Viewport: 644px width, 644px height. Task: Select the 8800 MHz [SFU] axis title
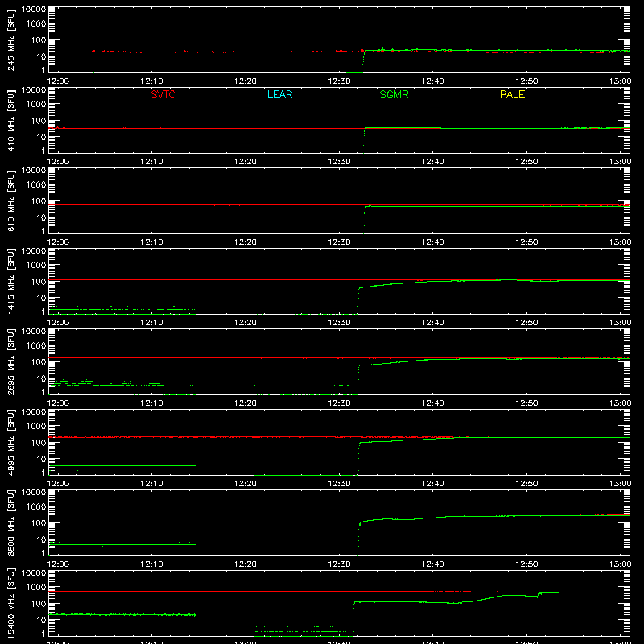point(10,522)
